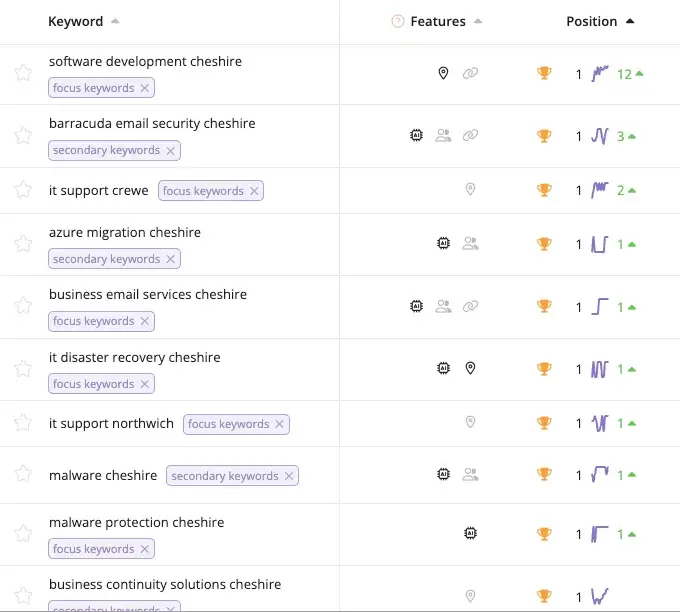Screen dimensions: 680x612
Task: Star the malware cheshire keyword row
Action: point(23,475)
